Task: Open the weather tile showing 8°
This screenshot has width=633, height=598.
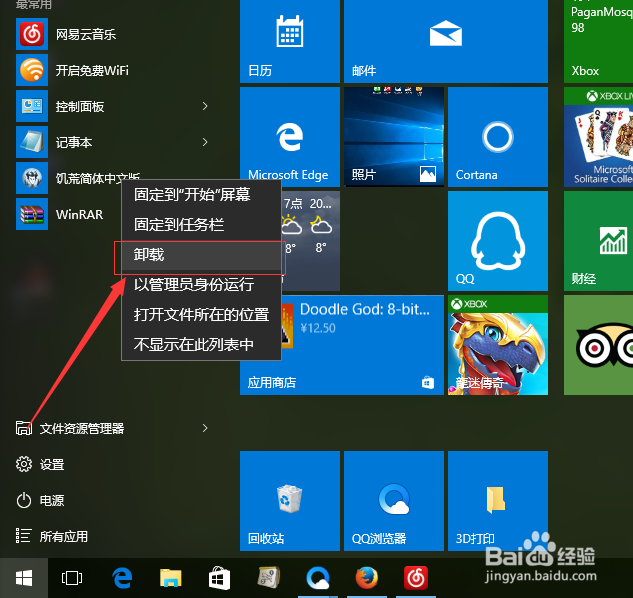Action: pos(311,241)
